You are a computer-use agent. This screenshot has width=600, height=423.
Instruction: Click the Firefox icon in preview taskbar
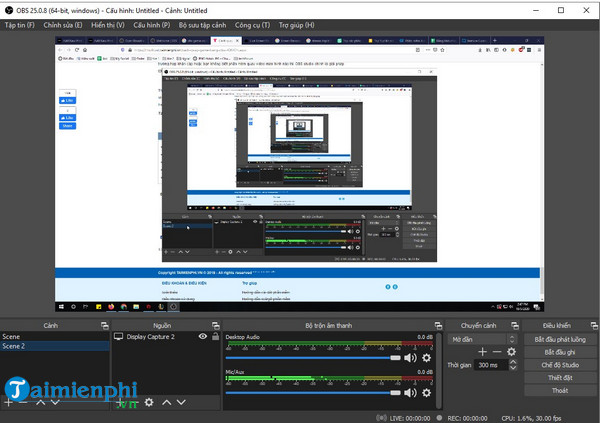[x=111, y=307]
